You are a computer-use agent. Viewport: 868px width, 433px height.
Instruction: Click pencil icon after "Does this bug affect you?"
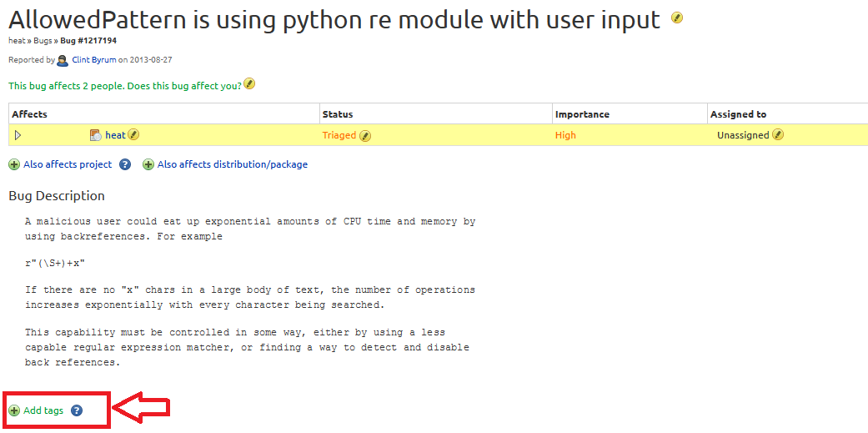coord(249,84)
